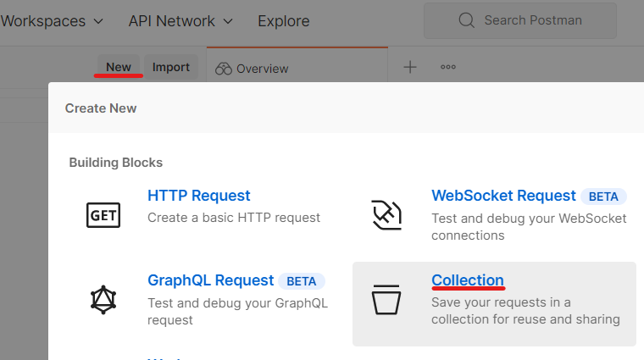
Task: Click 'Save your requests in a collection' description
Action: [x=525, y=311]
